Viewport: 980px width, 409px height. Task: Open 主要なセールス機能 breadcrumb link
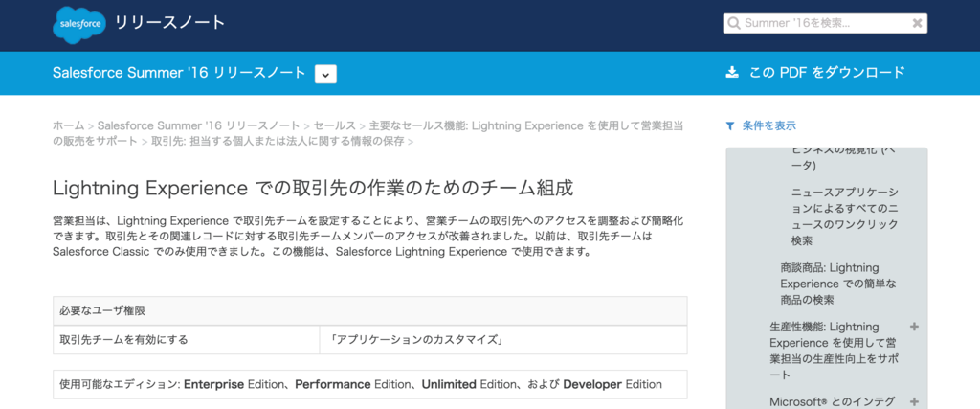[x=368, y=133]
